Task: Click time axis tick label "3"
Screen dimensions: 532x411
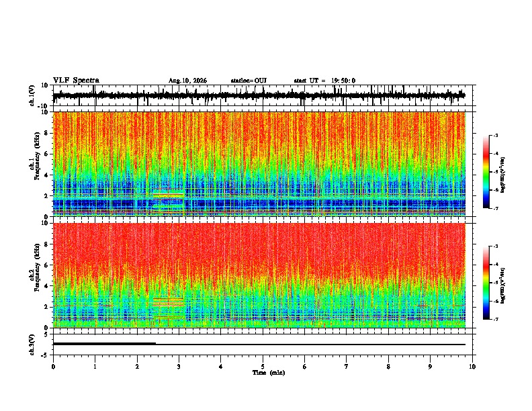Action: click(x=179, y=367)
